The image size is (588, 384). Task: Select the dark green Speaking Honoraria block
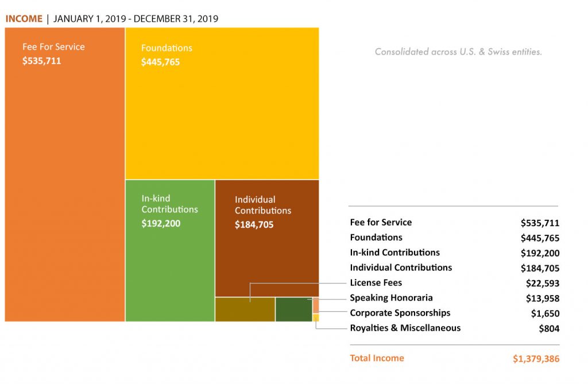pyautogui.click(x=293, y=309)
